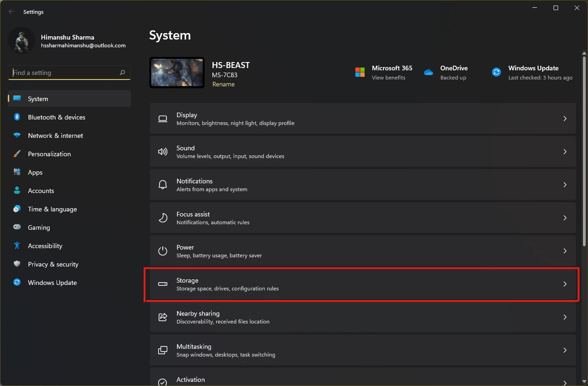Screen dimensions: 588x386
Task: Open Power row chevron arrow
Action: click(565, 251)
